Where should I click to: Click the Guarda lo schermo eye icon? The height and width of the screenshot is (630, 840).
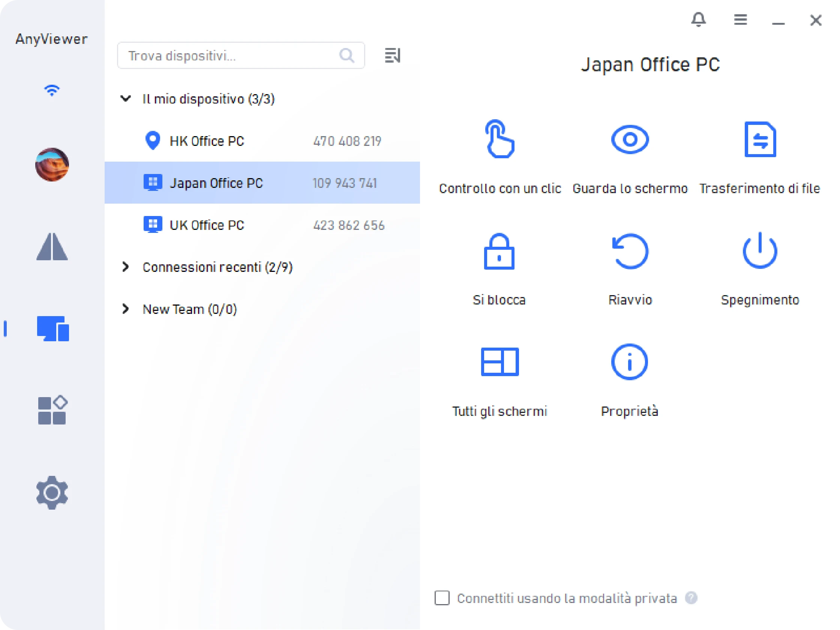630,139
